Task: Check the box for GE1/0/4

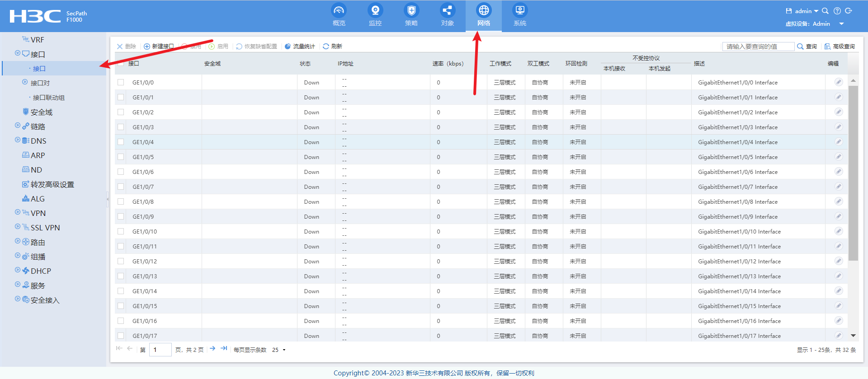Action: point(121,142)
